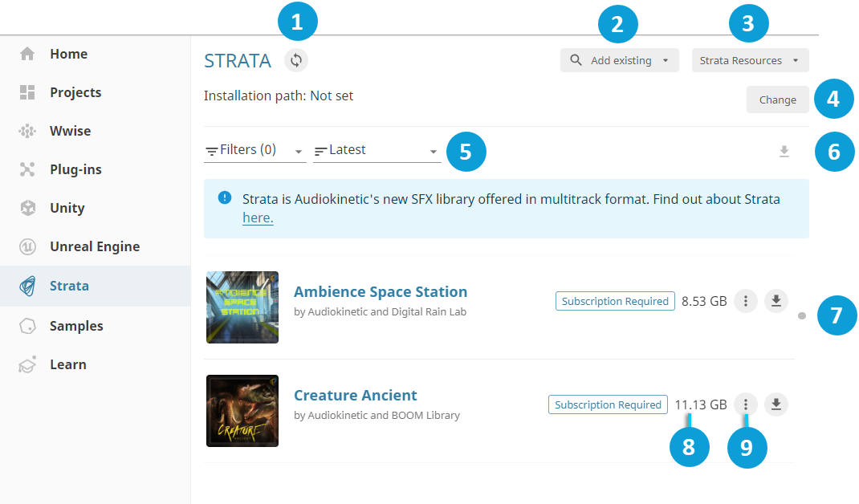859x504 pixels.
Task: Navigate to Unreal Engine section
Action: click(x=95, y=246)
